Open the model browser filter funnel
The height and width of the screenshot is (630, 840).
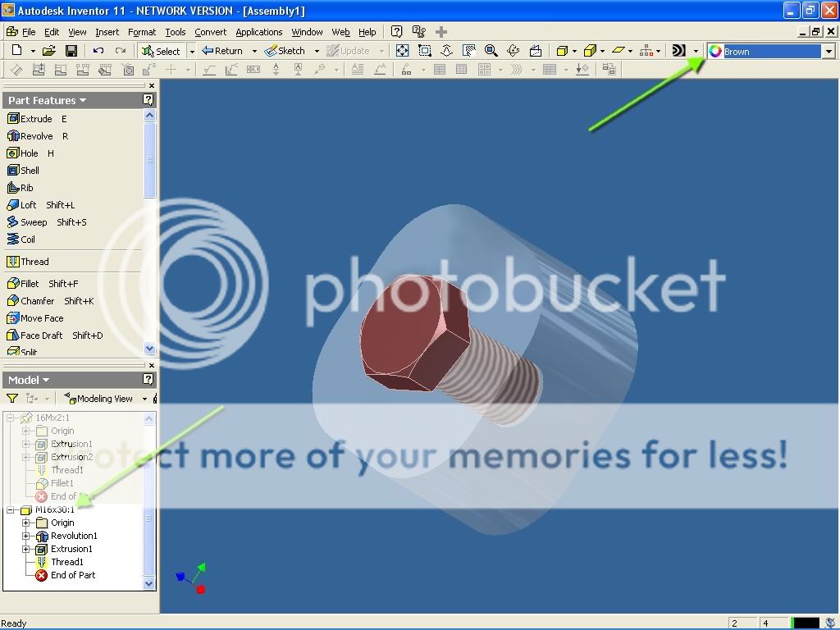[x=12, y=399]
